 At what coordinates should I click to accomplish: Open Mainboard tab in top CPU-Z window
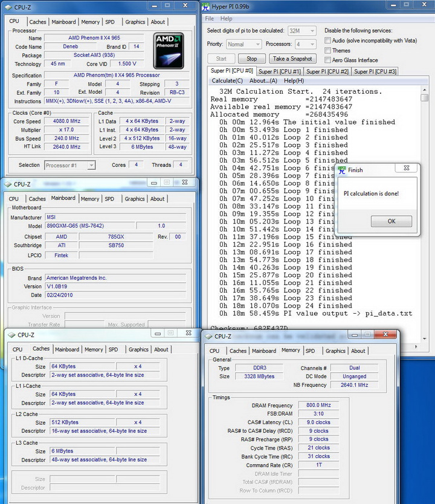[x=63, y=22]
